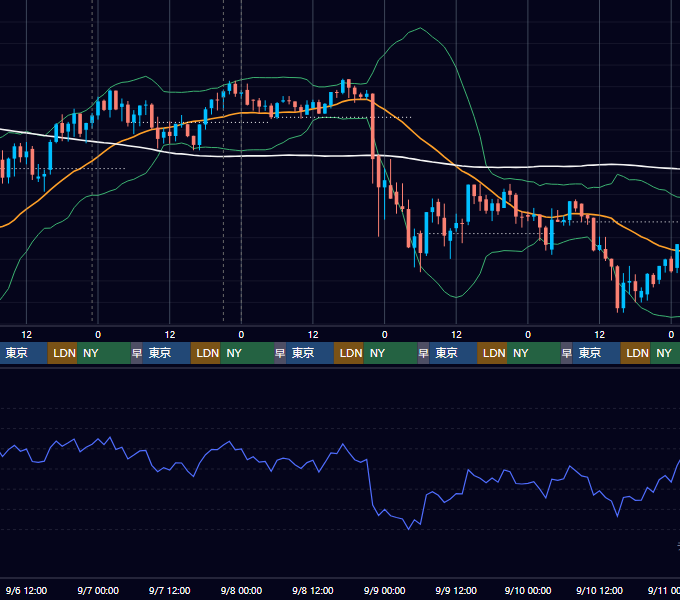This screenshot has height=600, width=680.
Task: Click the 9/8 00:00 date label
Action: coord(241,590)
